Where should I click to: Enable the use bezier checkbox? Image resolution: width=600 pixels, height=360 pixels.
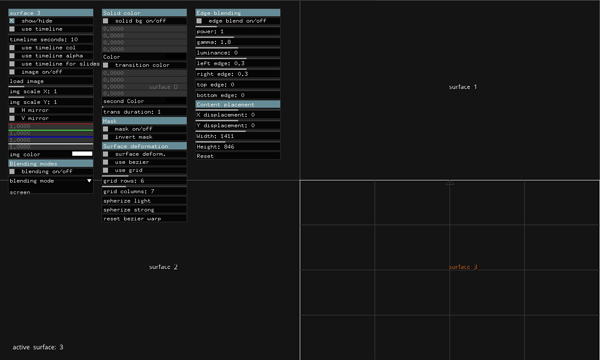106,162
